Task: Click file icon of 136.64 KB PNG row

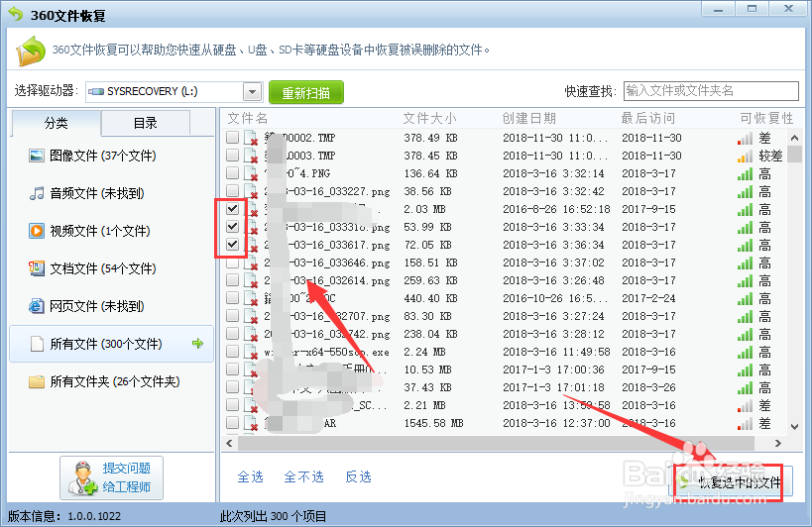Action: pos(251,173)
